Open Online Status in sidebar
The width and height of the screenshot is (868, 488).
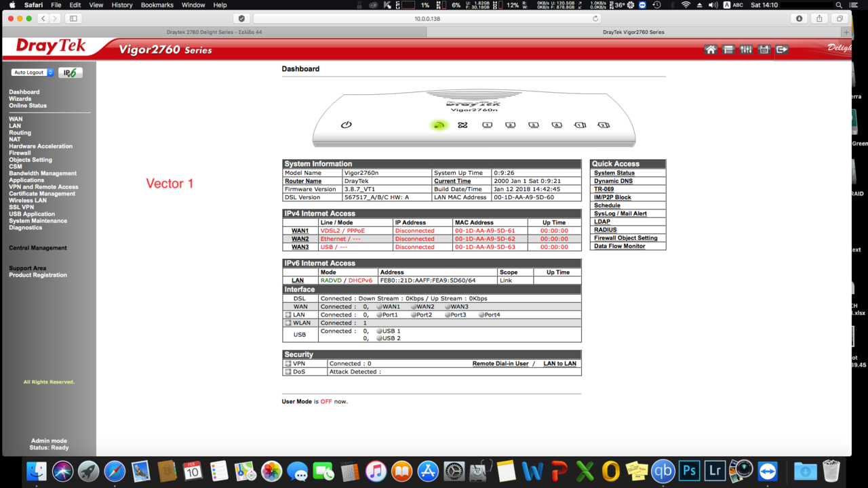[28, 106]
